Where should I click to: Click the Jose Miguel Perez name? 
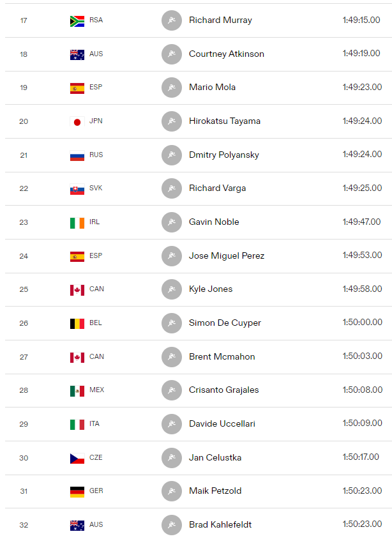(x=227, y=255)
